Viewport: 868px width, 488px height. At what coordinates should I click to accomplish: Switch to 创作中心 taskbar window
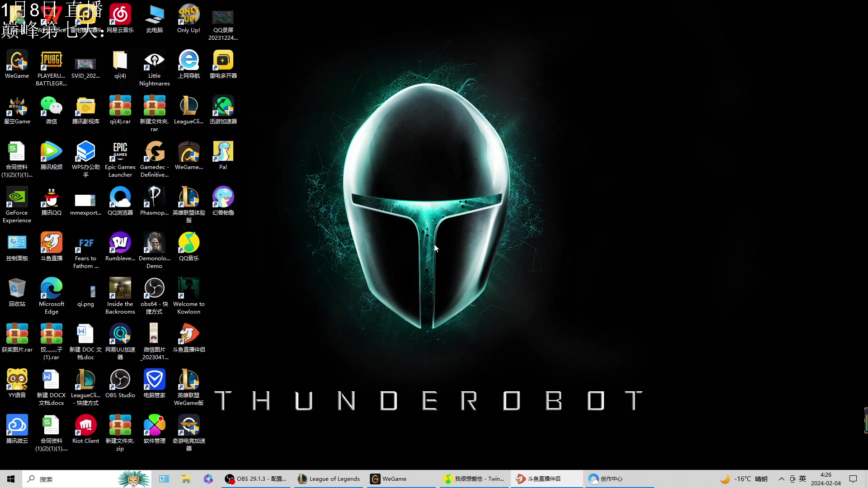[x=619, y=479]
